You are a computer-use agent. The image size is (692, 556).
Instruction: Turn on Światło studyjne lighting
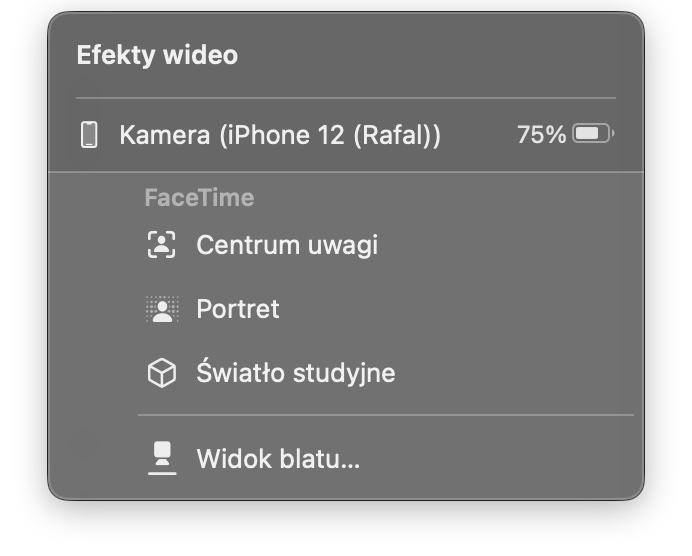(346, 373)
